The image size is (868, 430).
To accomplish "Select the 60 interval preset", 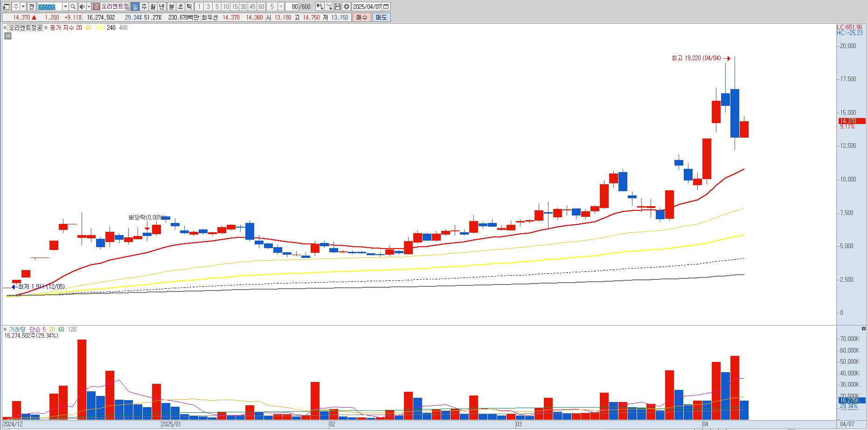I will (x=261, y=7).
